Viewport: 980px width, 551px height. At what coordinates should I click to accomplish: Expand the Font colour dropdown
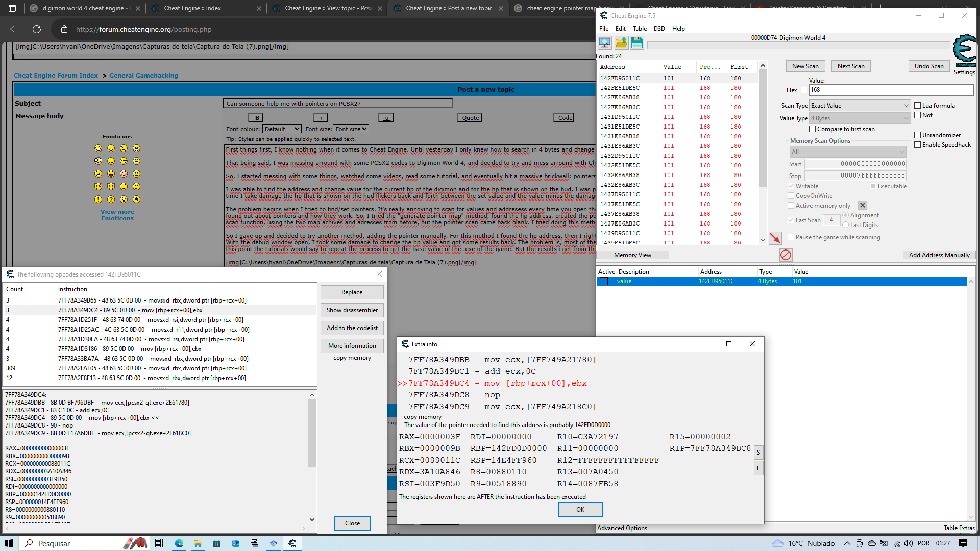(282, 129)
